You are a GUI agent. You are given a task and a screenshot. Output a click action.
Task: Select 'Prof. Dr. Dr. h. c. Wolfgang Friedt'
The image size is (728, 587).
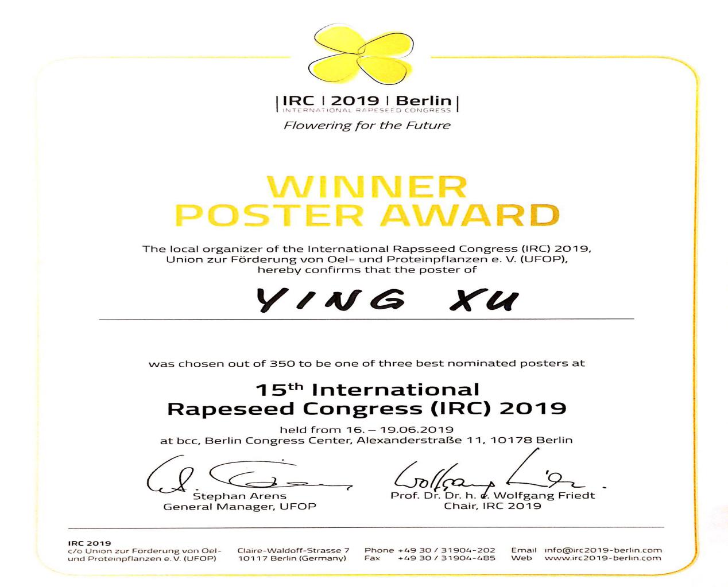(x=493, y=495)
